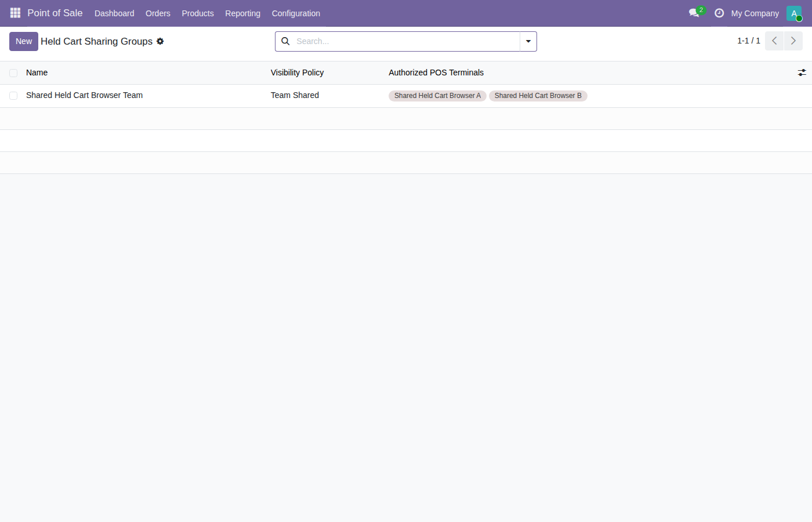Click the New button

point(24,41)
